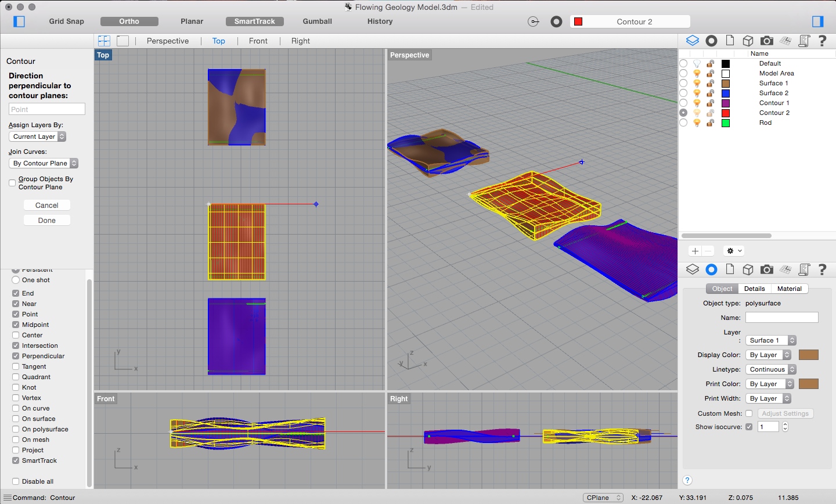
Task: Toggle the left sidebar panel icon
Action: click(19, 21)
